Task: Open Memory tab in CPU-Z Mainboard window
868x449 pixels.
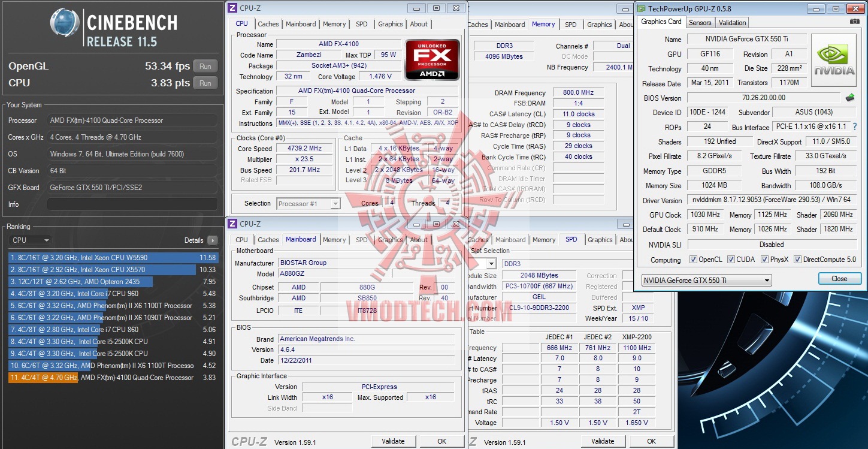Action: pyautogui.click(x=334, y=240)
